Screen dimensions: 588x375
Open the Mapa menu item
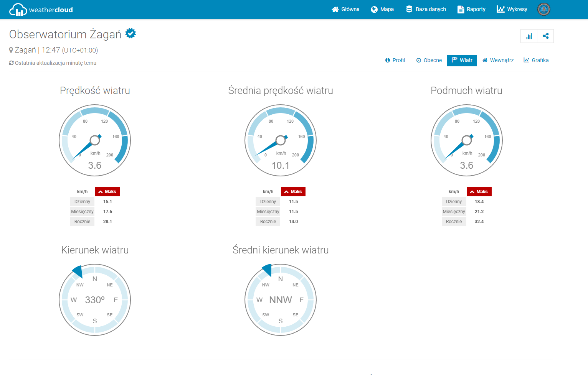tap(382, 9)
